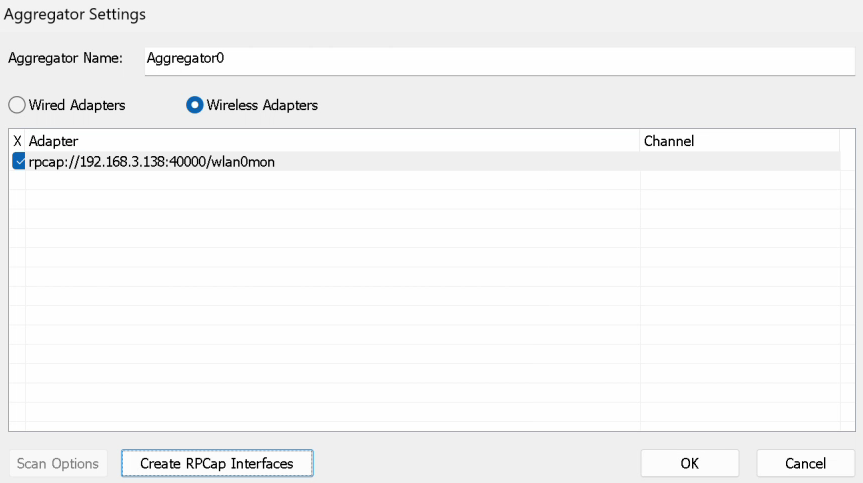Click the Aggregator Settings title text
The height and width of the screenshot is (483, 863).
(x=75, y=14)
